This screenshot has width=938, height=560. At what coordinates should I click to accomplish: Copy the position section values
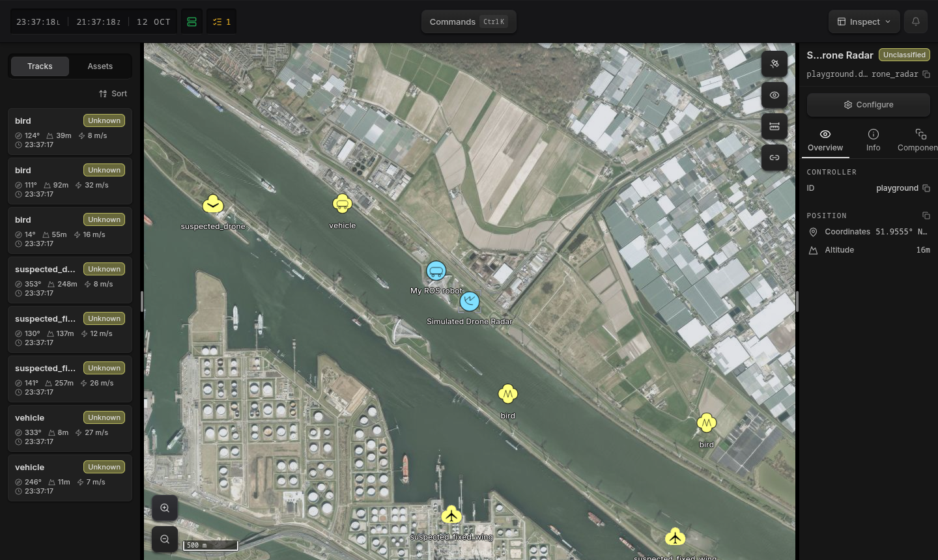tap(926, 216)
